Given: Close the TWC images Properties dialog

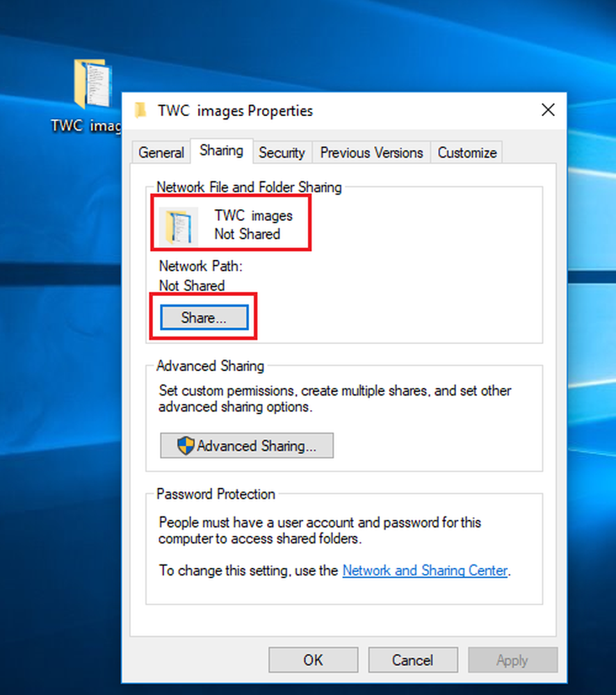Looking at the screenshot, I should (x=548, y=110).
